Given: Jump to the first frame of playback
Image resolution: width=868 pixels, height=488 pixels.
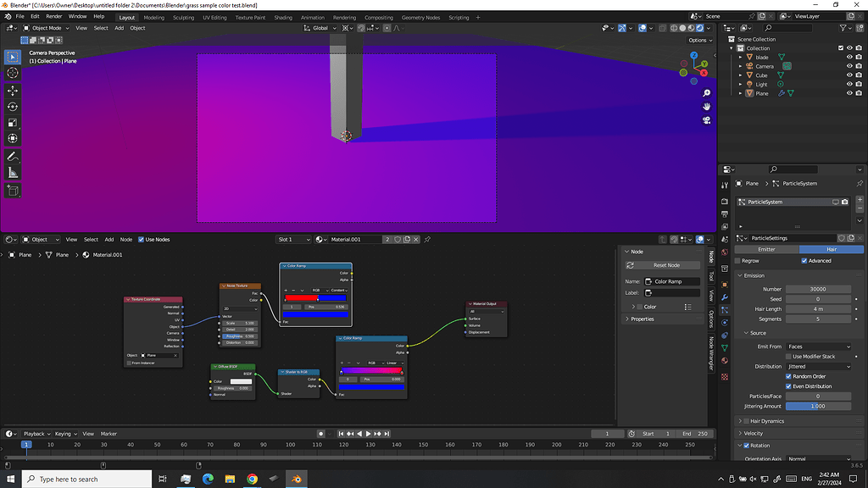Looking at the screenshot, I should coord(341,434).
